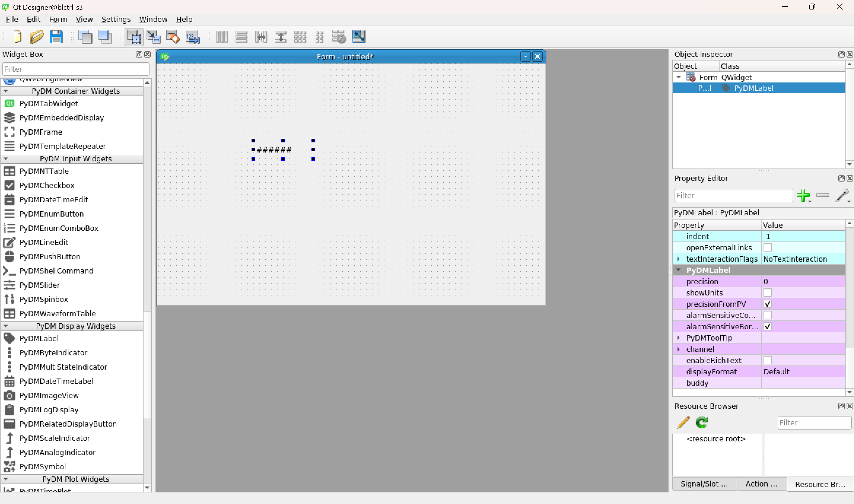The height and width of the screenshot is (504, 854).
Task: Select the Edit Buddies mode icon
Action: (173, 37)
